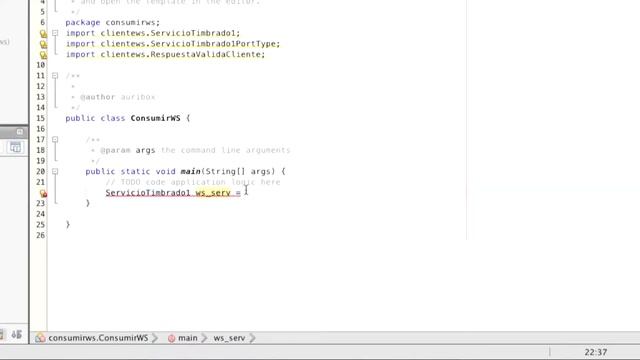
Task: Click the red main method icon in the breadcrumb
Action: (171, 338)
